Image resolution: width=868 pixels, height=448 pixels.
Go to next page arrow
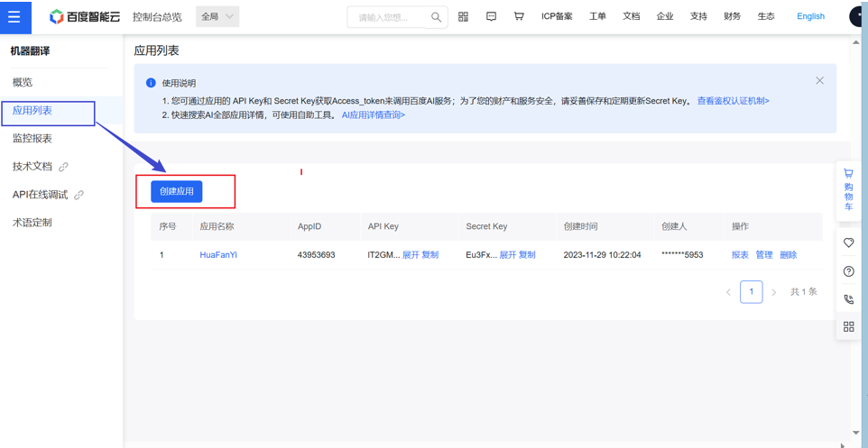pyautogui.click(x=774, y=292)
